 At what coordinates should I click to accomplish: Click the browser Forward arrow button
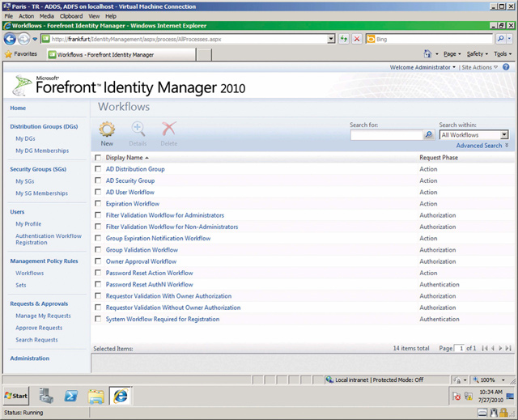pyautogui.click(x=23, y=40)
